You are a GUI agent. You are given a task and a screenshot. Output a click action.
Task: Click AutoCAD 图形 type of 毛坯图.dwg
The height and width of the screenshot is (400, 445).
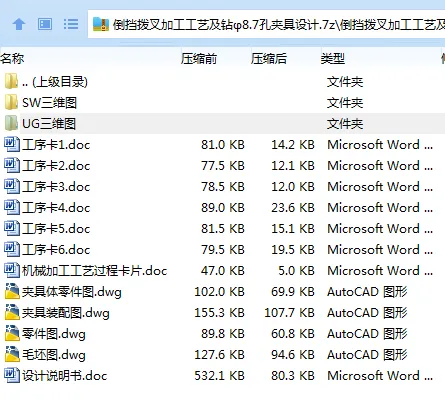(x=367, y=355)
